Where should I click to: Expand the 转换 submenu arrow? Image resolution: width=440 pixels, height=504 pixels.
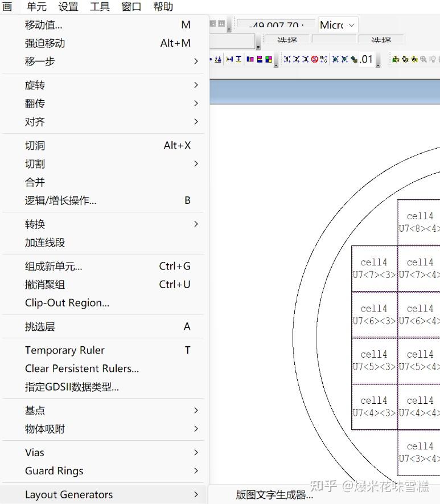pyautogui.click(x=196, y=224)
